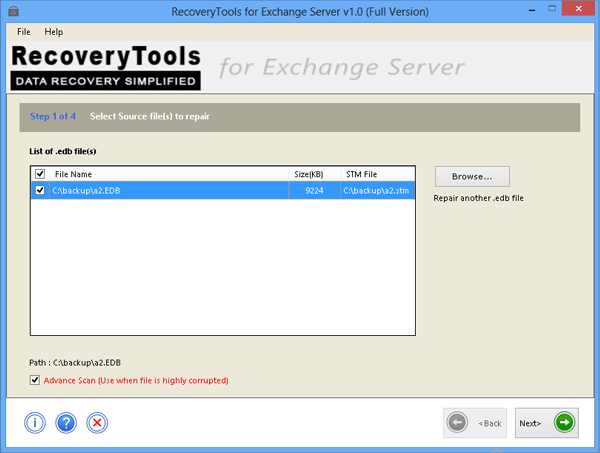Click the Size(KB) column header
Viewport: 600px width, 453px height.
coord(314,174)
